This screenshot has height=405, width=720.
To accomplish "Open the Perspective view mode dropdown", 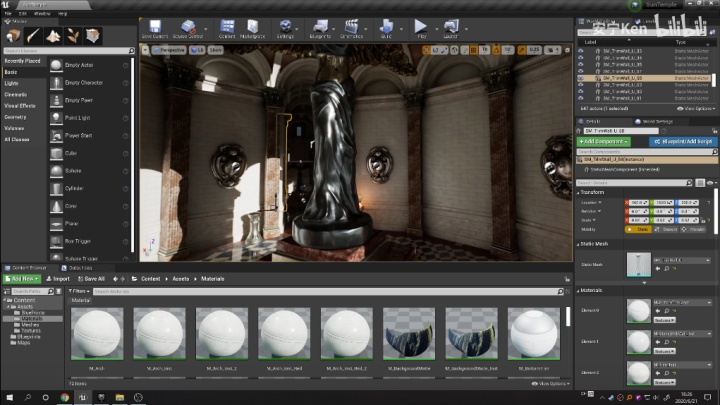I will coord(168,50).
